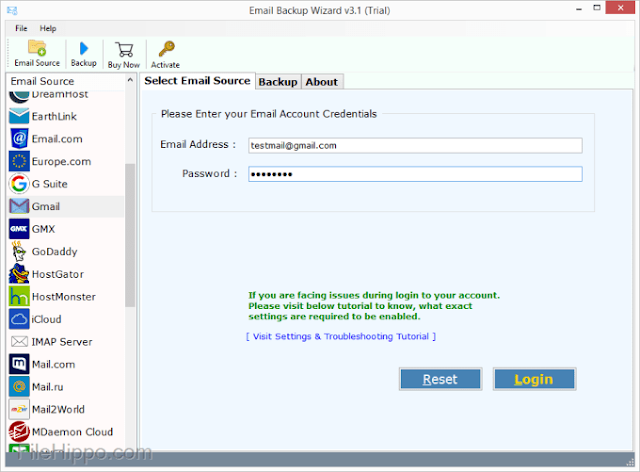Choose HostGator text in the list

click(x=58, y=274)
